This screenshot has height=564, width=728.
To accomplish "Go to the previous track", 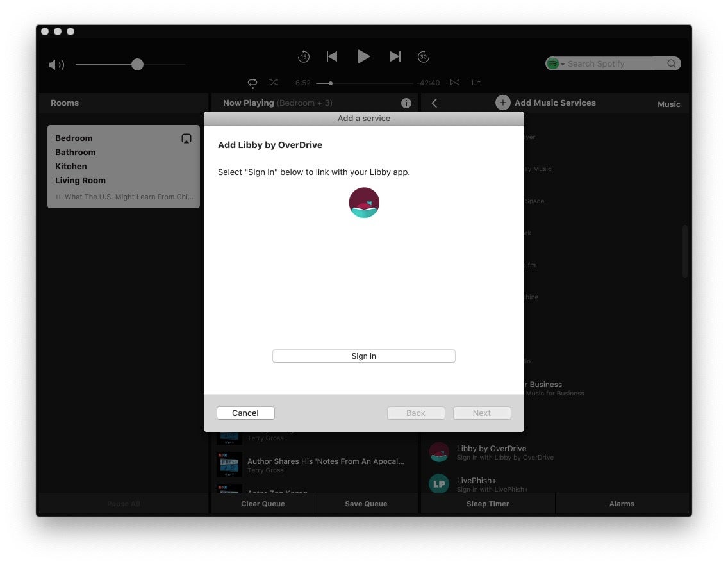I will pyautogui.click(x=332, y=56).
